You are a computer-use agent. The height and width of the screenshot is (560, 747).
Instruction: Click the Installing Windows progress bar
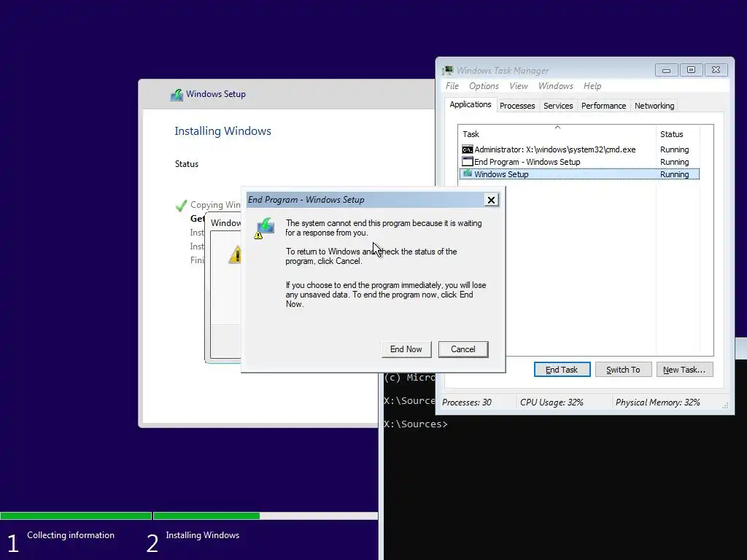click(x=266, y=516)
